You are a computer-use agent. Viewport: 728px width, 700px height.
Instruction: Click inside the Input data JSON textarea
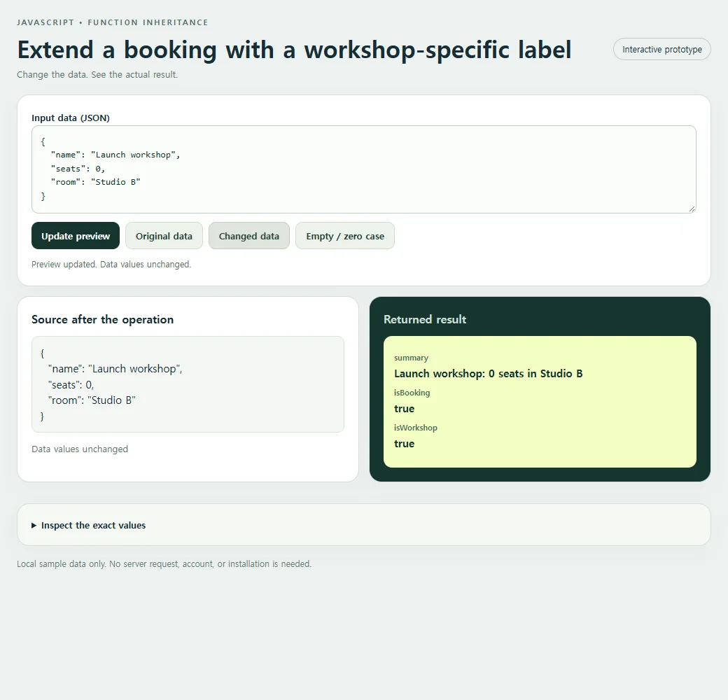tap(363, 169)
